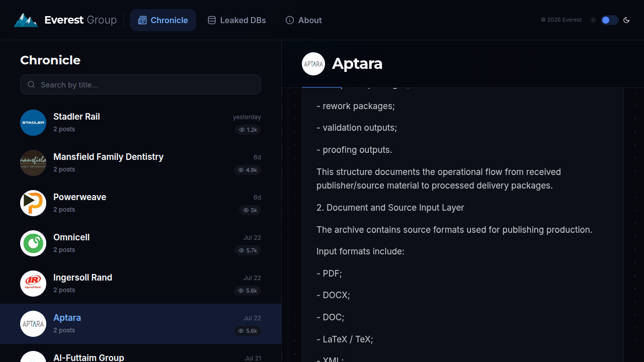Viewport: 644px width, 362px height.
Task: Click the Ingersoll Rand 5.6k views badge
Action: click(x=248, y=291)
